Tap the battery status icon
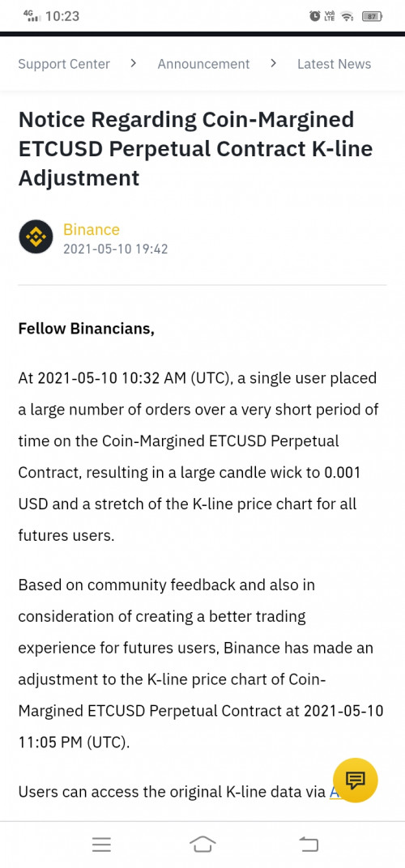 [373, 17]
